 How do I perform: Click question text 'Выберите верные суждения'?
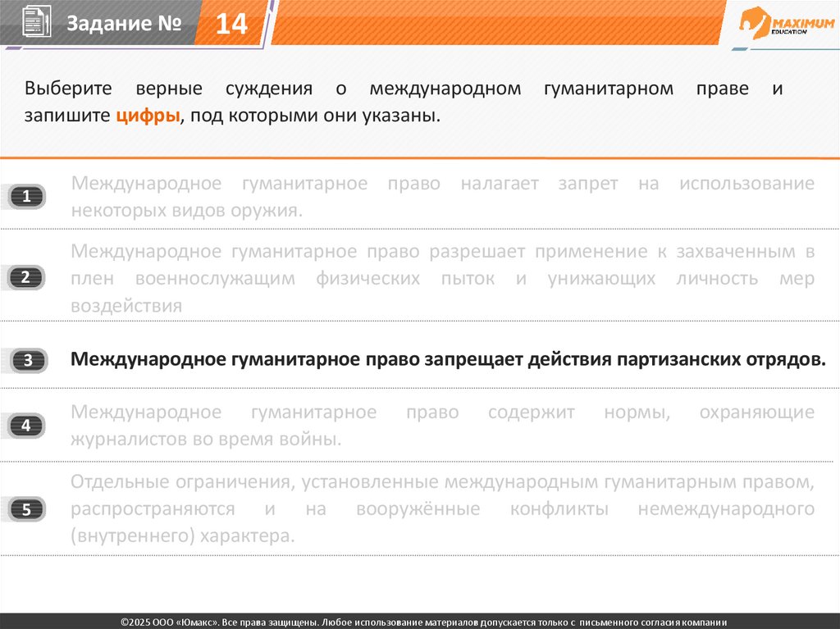168,88
